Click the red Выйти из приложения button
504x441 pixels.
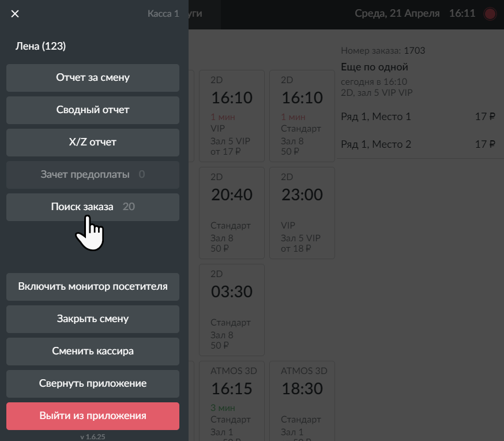[93, 416]
